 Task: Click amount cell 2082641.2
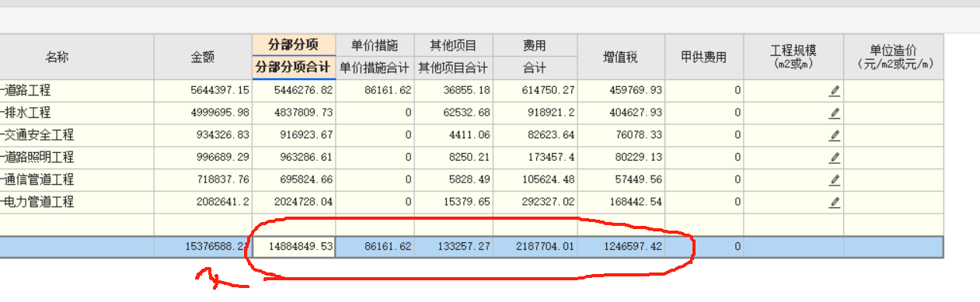[203, 203]
